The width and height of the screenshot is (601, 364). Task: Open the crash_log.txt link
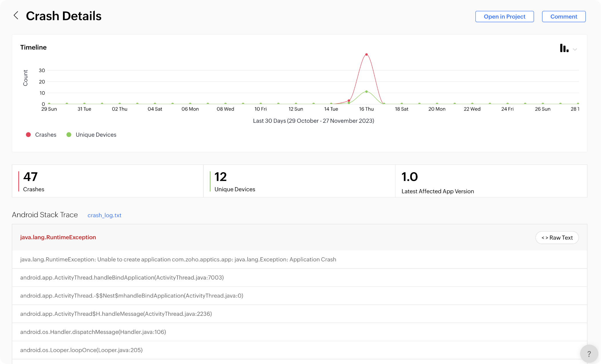tap(104, 215)
